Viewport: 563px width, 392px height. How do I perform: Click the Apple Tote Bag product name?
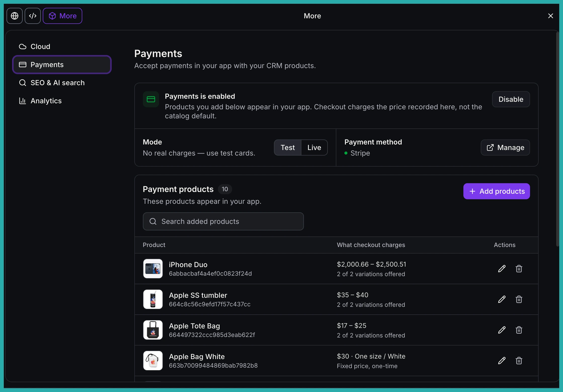(x=194, y=326)
